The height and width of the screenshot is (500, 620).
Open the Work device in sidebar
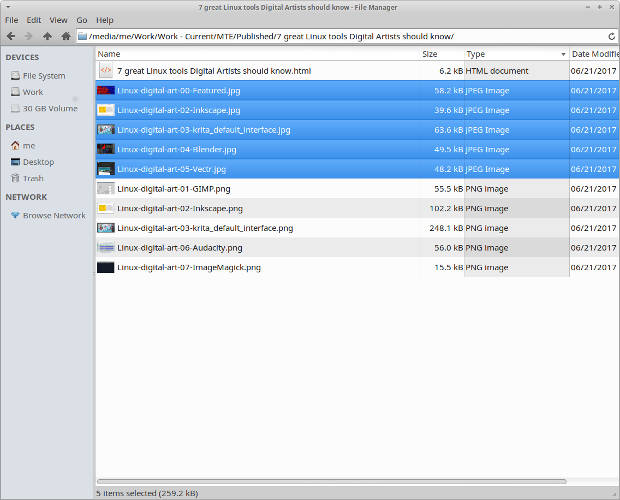(27, 92)
